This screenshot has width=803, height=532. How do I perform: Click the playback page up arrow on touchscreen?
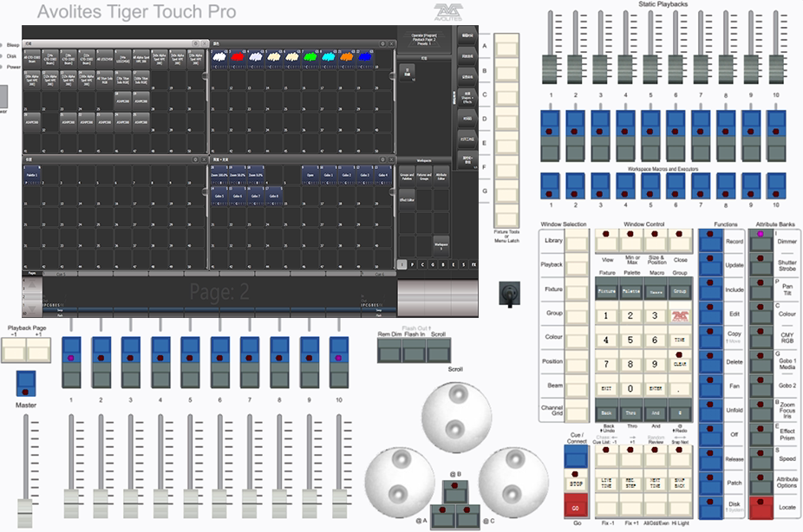[x=32, y=282]
